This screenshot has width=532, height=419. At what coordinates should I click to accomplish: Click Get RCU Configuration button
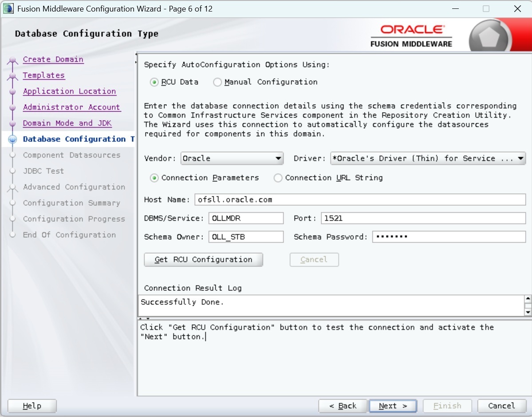tap(203, 260)
